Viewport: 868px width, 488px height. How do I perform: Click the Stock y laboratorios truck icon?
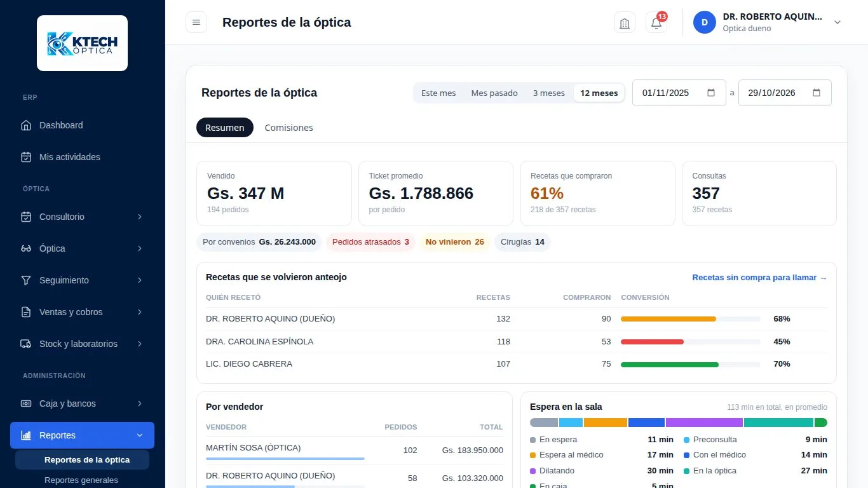pos(26,344)
